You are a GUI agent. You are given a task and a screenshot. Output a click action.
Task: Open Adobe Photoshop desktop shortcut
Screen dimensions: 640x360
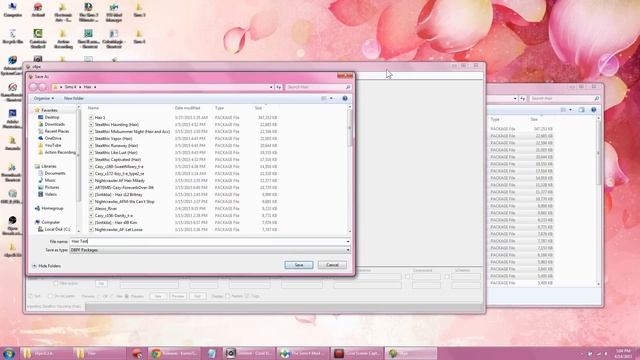(12, 118)
